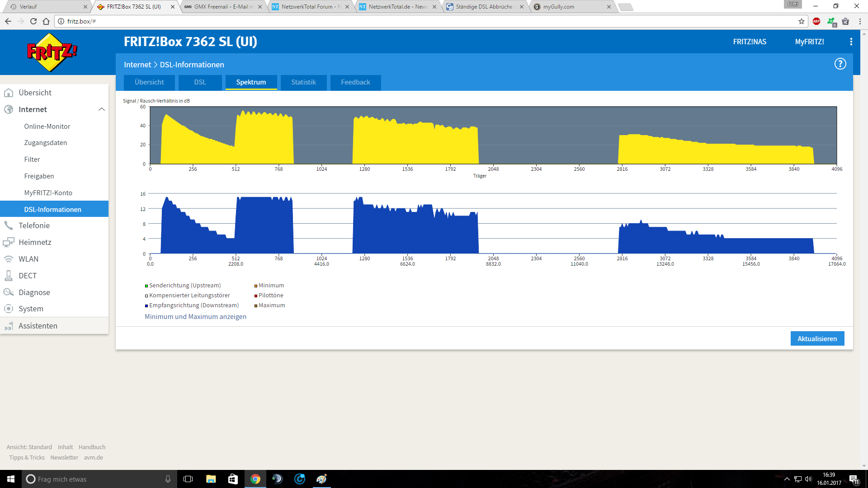
Task: Bookmark page with star icon
Action: coord(802,21)
